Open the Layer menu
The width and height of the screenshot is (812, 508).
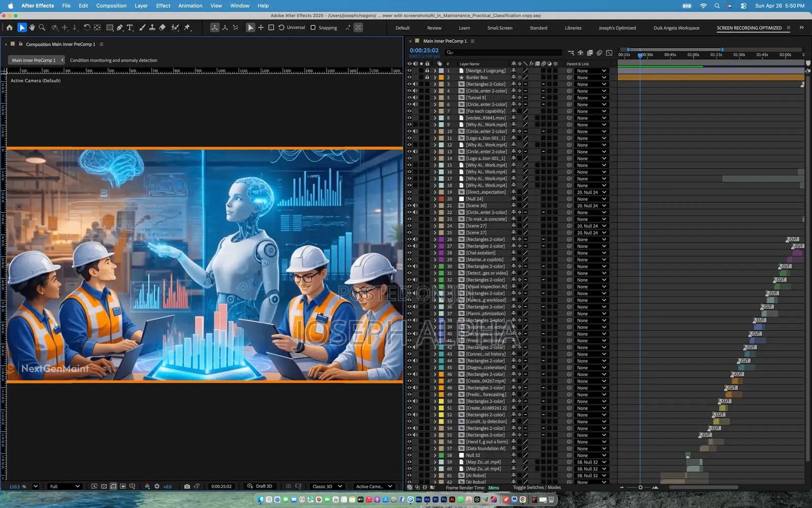(x=141, y=6)
